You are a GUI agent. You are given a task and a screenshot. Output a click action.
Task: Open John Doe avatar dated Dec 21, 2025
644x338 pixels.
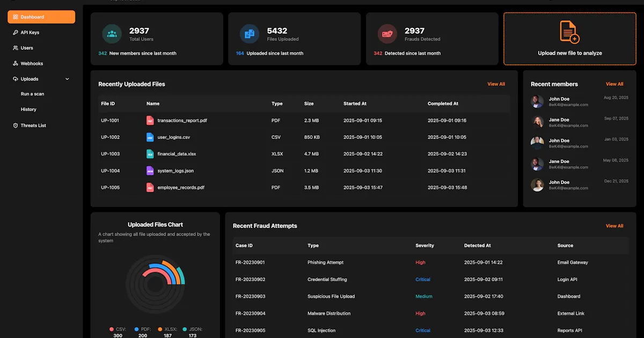(x=537, y=185)
